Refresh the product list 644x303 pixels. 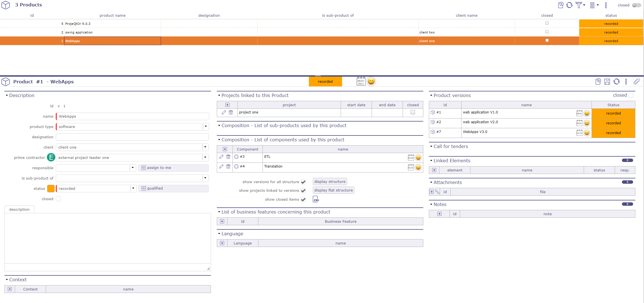569,5
